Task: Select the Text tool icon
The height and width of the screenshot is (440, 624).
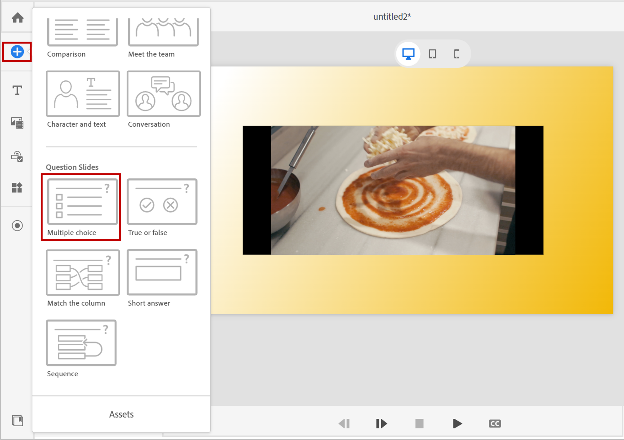Action: (17, 90)
